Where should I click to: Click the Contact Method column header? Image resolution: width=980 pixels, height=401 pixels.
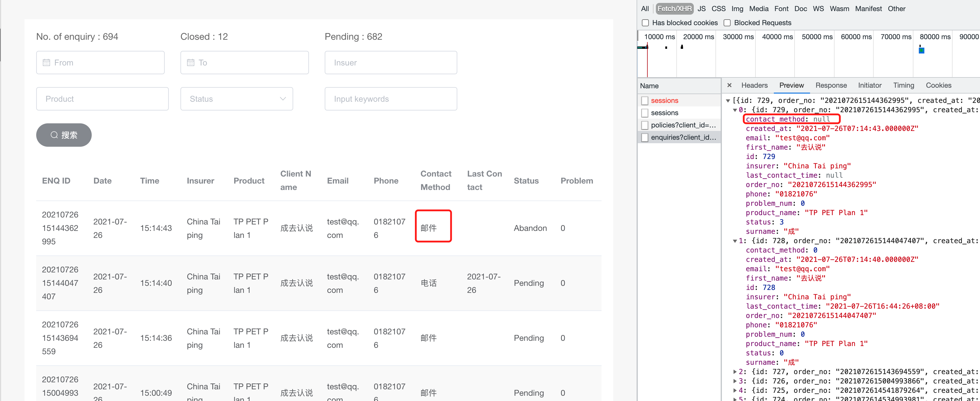(x=436, y=181)
